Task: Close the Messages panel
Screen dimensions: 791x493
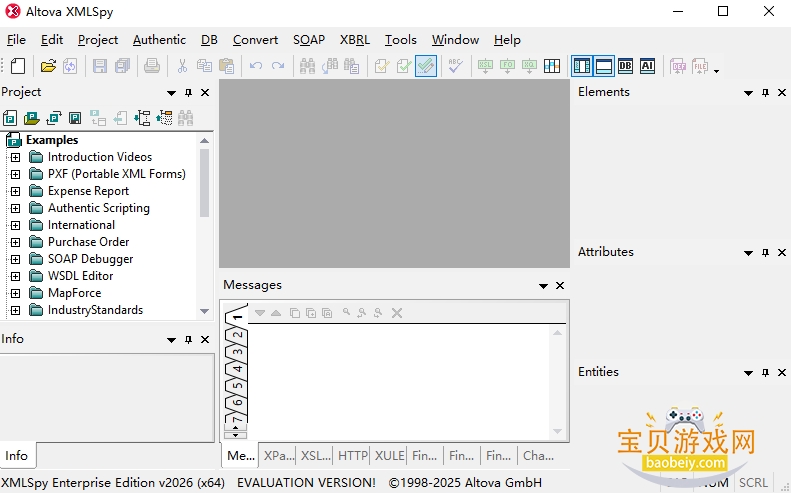Action: (x=560, y=286)
